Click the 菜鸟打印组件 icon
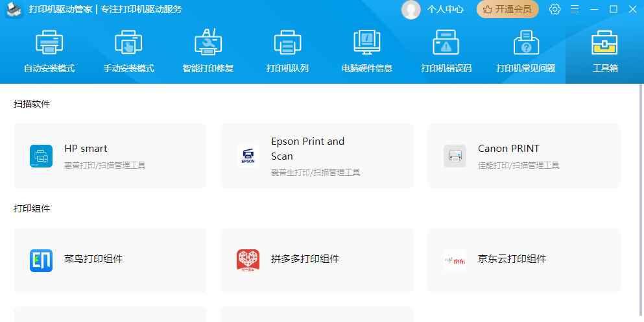The image size is (644, 322). [41, 260]
